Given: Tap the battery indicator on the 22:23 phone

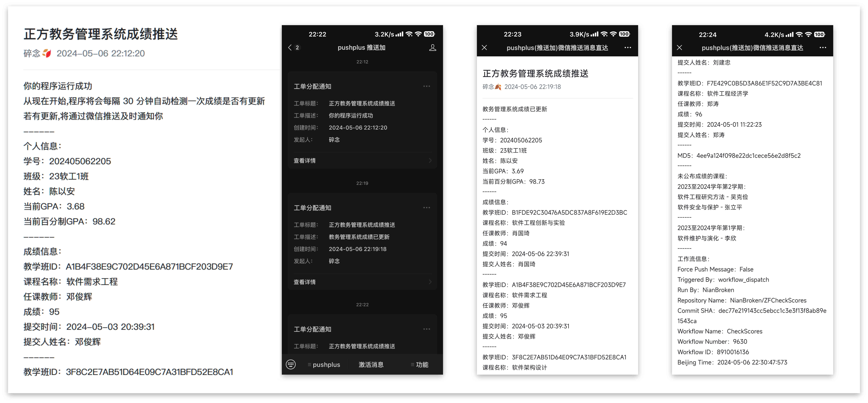Looking at the screenshot, I should tap(624, 34).
